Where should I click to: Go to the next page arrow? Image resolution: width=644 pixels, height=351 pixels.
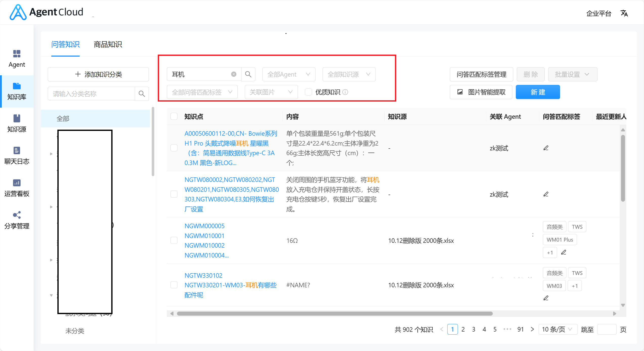(532, 329)
